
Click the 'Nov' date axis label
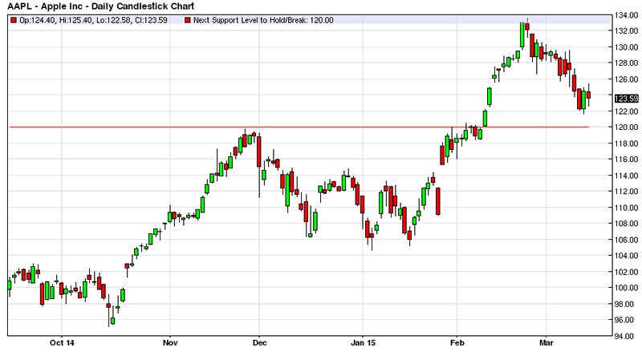point(170,342)
